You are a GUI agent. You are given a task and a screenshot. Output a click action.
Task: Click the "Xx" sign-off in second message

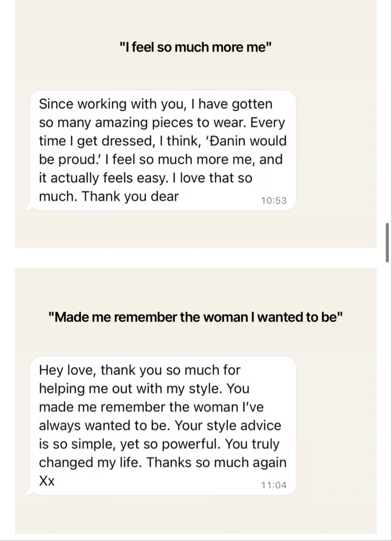tap(47, 481)
